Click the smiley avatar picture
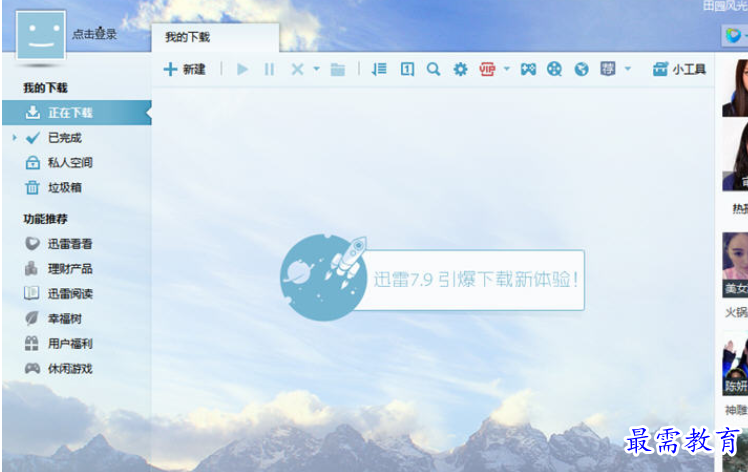This screenshot has width=748, height=472. [41, 36]
